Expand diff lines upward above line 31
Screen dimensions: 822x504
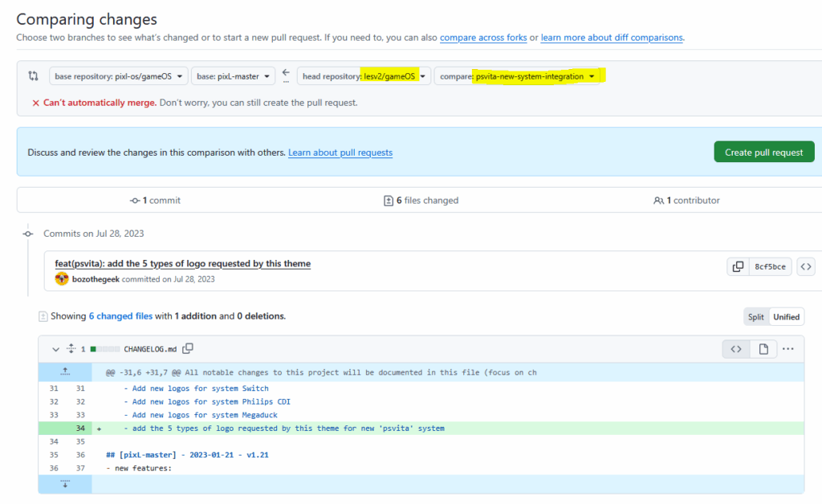pos(65,372)
